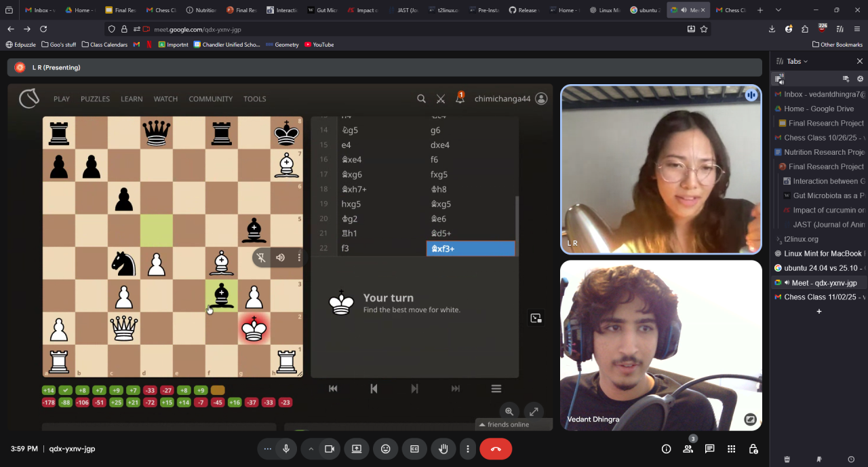
Task: Open lichess search magnifier icon
Action: click(421, 98)
